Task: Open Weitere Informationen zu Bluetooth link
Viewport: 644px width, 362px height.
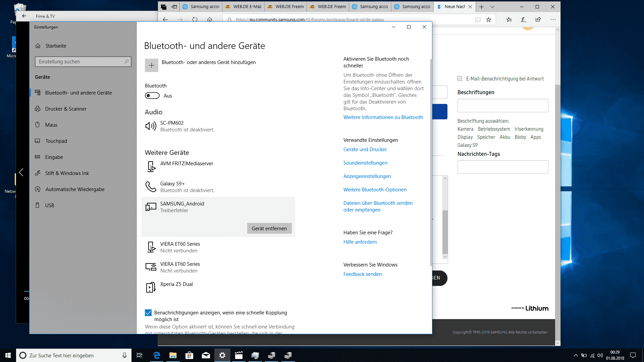Action: [383, 117]
